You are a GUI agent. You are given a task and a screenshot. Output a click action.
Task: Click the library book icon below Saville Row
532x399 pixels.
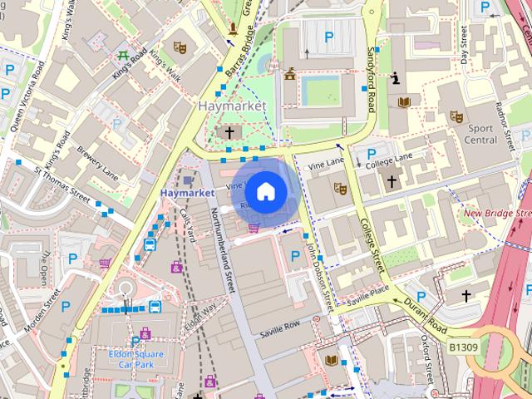click(332, 359)
